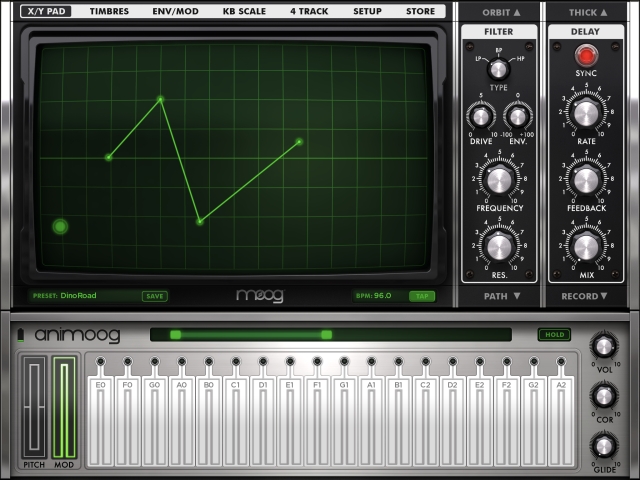The height and width of the screenshot is (480, 640).
Task: Click the Vol knob
Action: point(603,346)
